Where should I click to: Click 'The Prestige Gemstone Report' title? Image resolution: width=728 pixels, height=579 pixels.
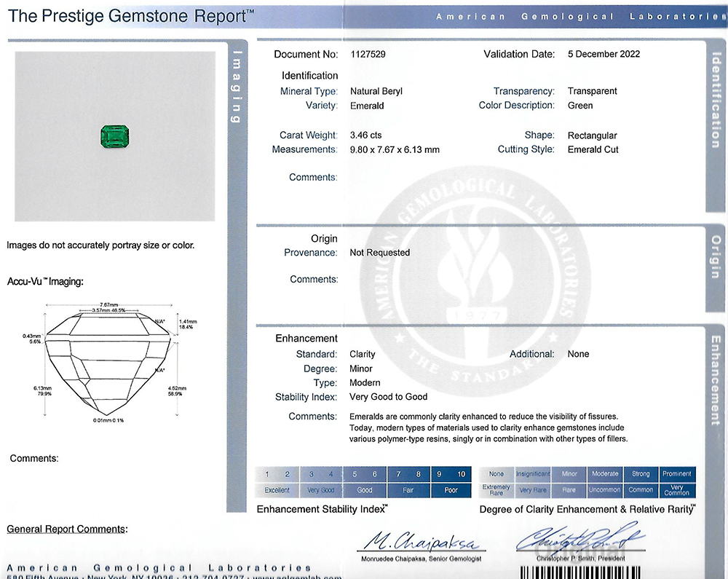click(x=131, y=16)
